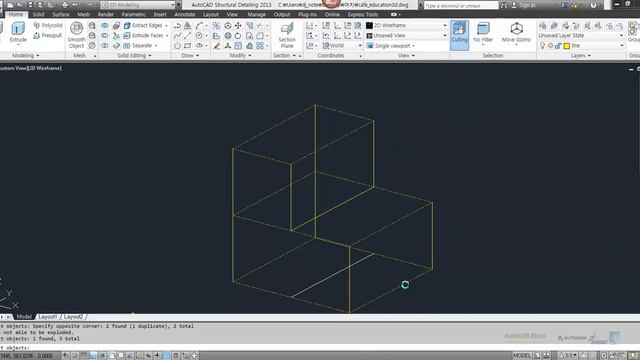This screenshot has height=360, width=640.
Task: Select the Line draw tool
Action: click(x=187, y=36)
